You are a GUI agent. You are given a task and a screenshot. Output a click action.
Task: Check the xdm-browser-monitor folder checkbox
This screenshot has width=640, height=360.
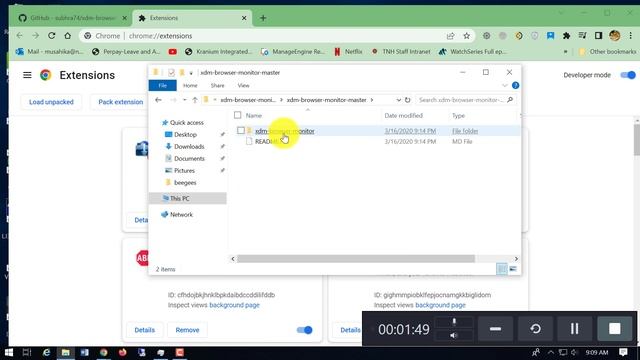point(241,131)
